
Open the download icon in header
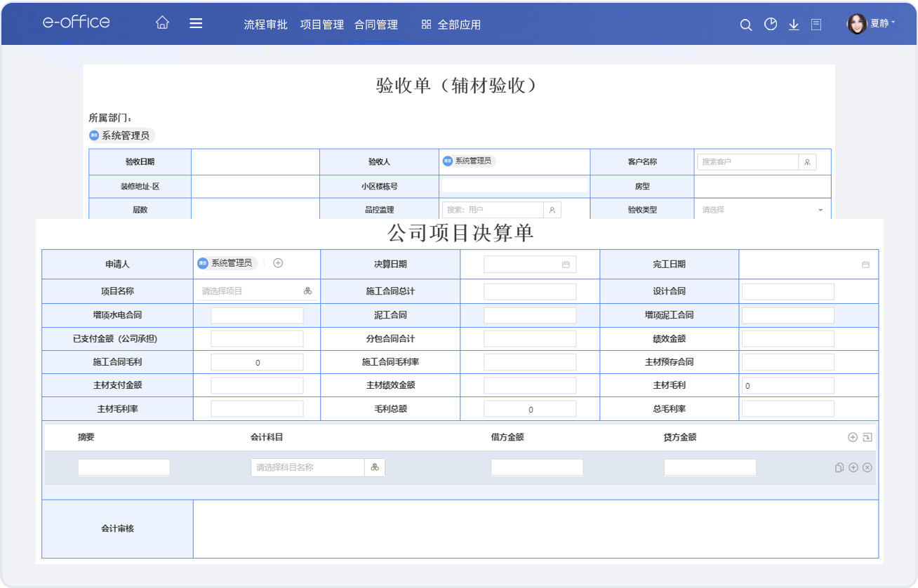[794, 25]
